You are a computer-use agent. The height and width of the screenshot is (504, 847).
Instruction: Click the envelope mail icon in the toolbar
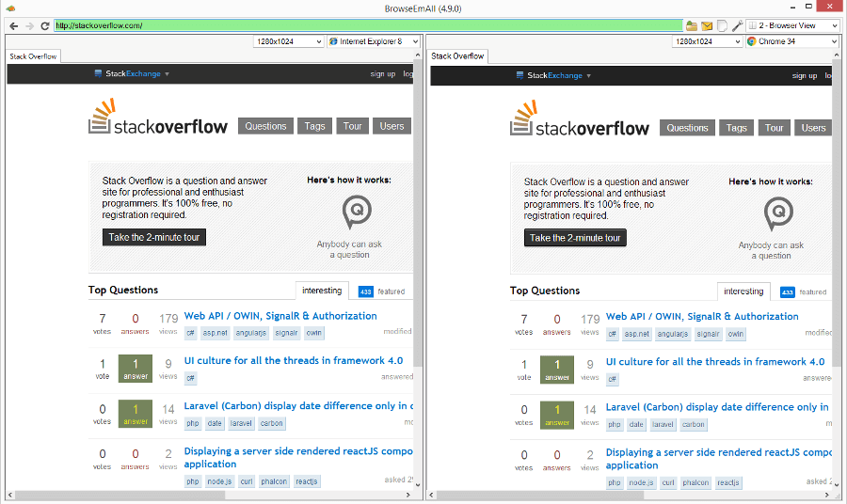click(707, 25)
